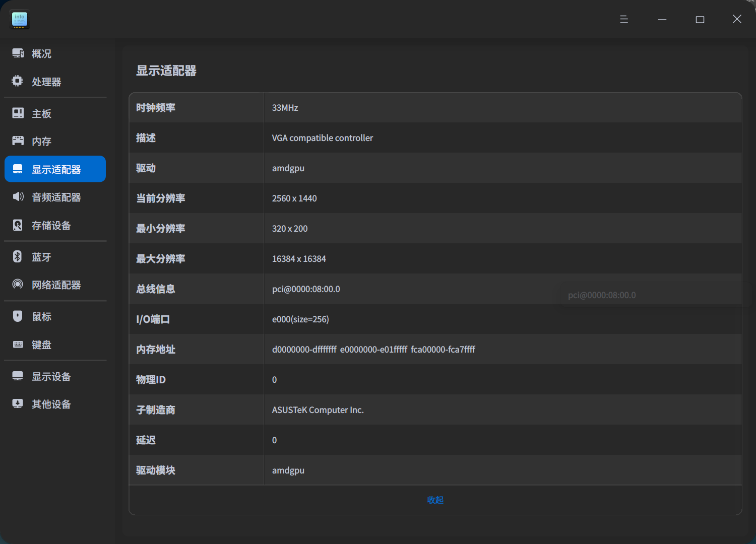Click the amdgpu value in 驱动 row
The image size is (756, 544).
288,168
